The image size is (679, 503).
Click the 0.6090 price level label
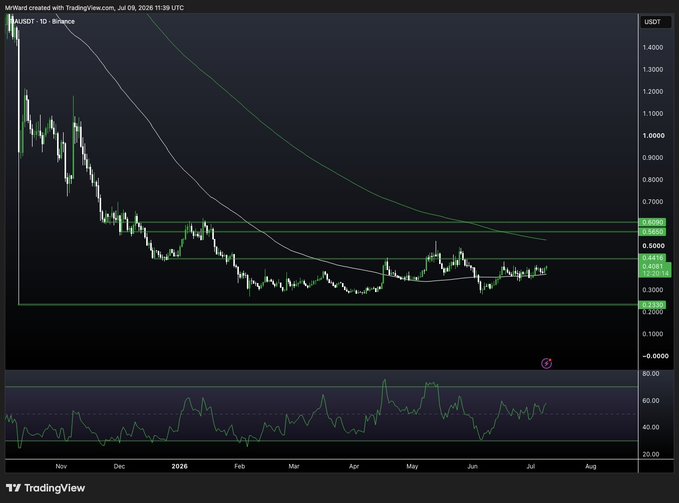[x=653, y=222]
